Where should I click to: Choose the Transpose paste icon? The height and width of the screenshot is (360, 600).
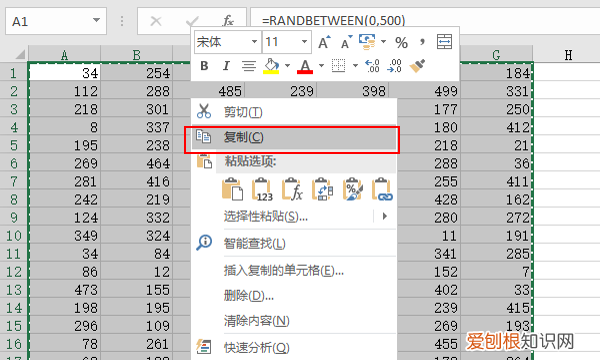(x=322, y=189)
